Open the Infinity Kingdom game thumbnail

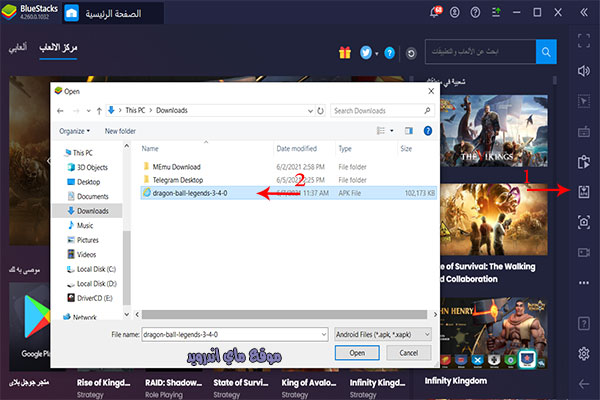click(x=494, y=333)
